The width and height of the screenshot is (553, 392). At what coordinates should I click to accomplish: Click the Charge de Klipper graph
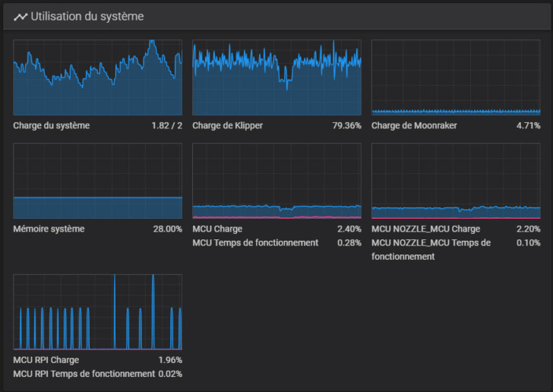tap(276, 77)
